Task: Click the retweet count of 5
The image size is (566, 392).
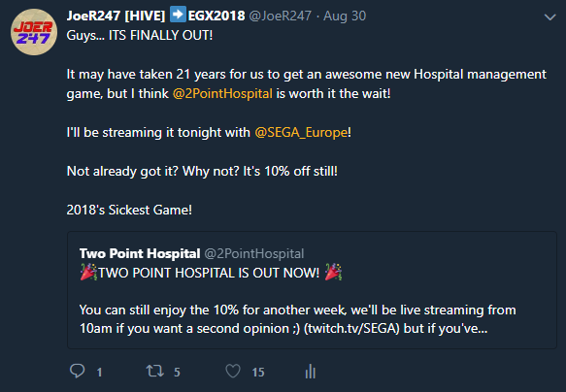Action: tap(177, 373)
